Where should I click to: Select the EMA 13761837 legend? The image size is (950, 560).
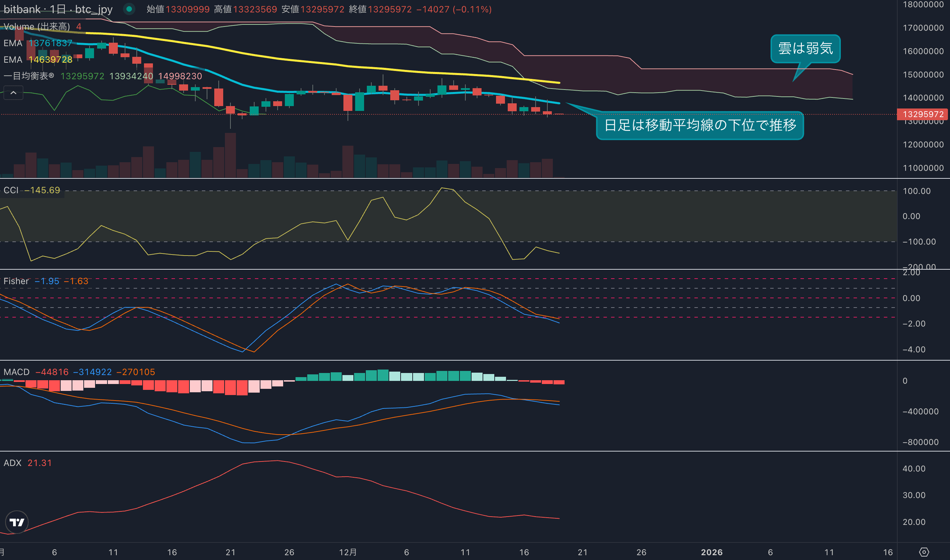pyautogui.click(x=38, y=43)
